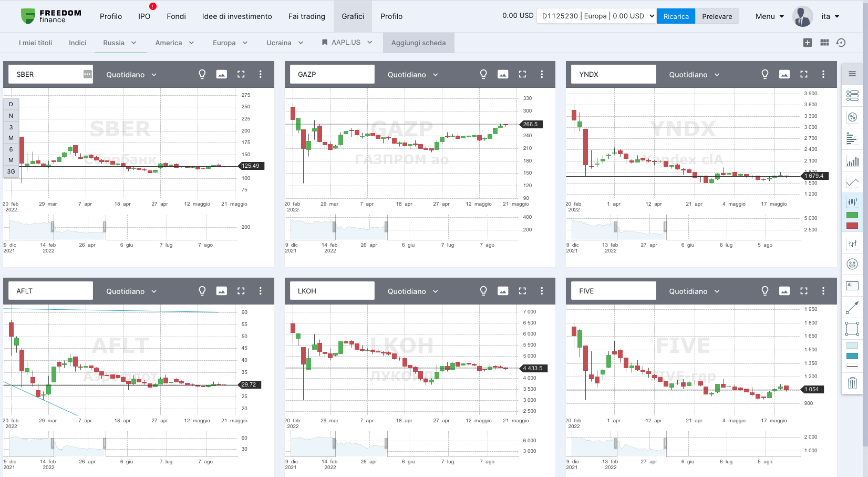The height and width of the screenshot is (477, 868).
Task: Select the D interval on the SBER chart
Action: [x=11, y=104]
